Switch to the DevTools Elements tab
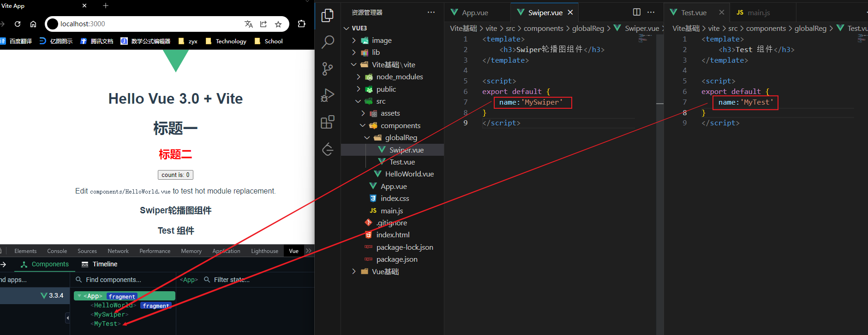The width and height of the screenshot is (868, 335). coord(25,251)
